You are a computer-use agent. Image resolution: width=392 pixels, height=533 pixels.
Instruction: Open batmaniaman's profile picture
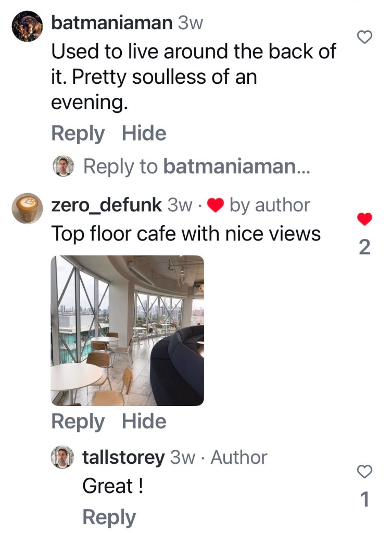point(27,26)
